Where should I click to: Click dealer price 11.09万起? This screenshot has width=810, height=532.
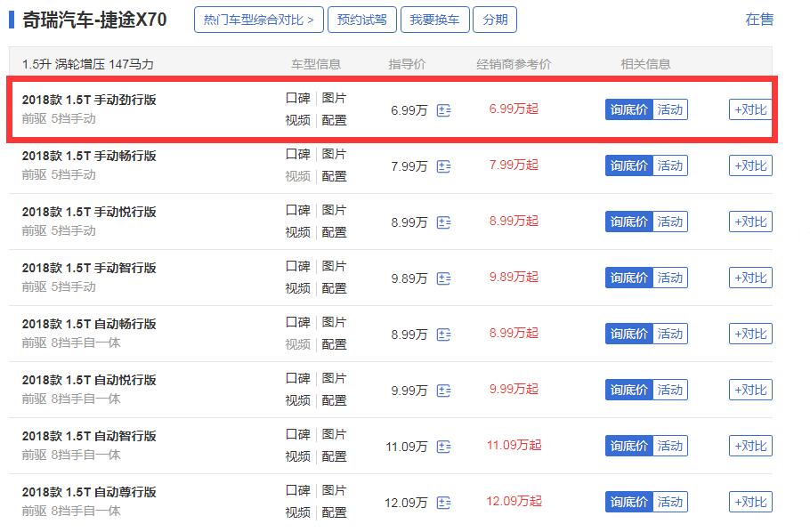click(514, 445)
